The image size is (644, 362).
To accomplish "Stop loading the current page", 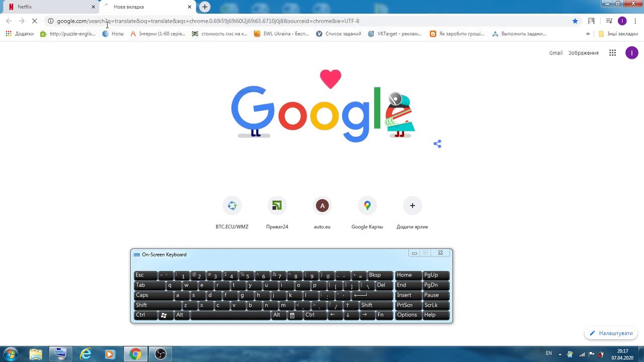I will (x=34, y=21).
